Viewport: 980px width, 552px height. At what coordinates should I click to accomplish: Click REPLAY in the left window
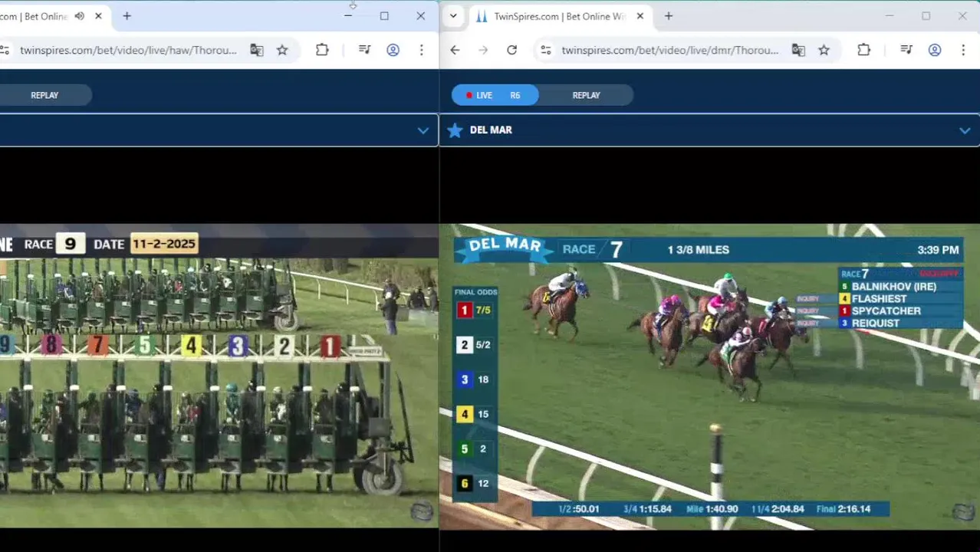coord(44,95)
